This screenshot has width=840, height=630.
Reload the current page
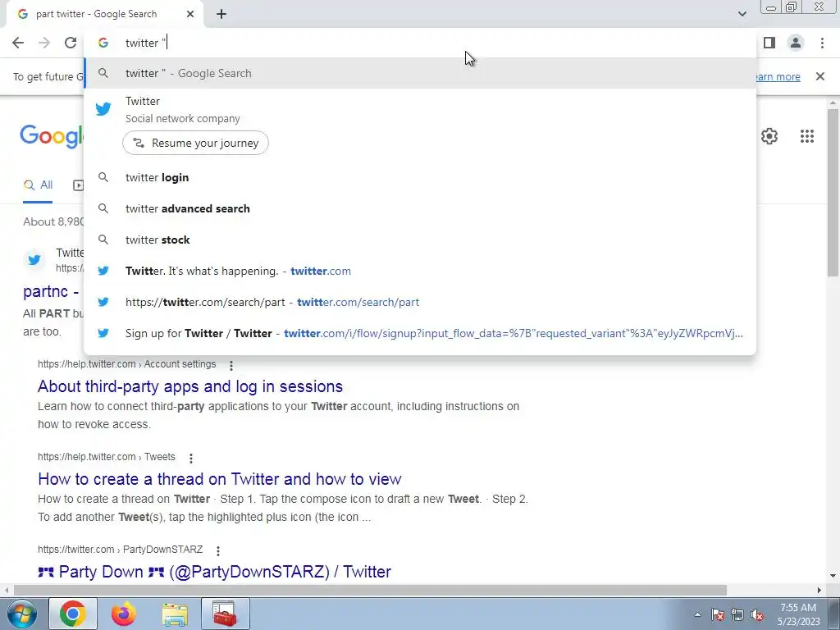click(x=71, y=43)
